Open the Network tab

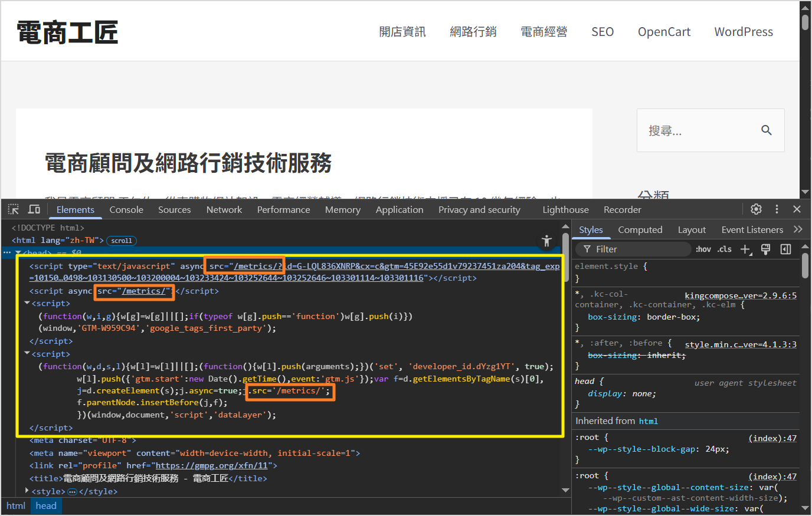[x=224, y=209]
